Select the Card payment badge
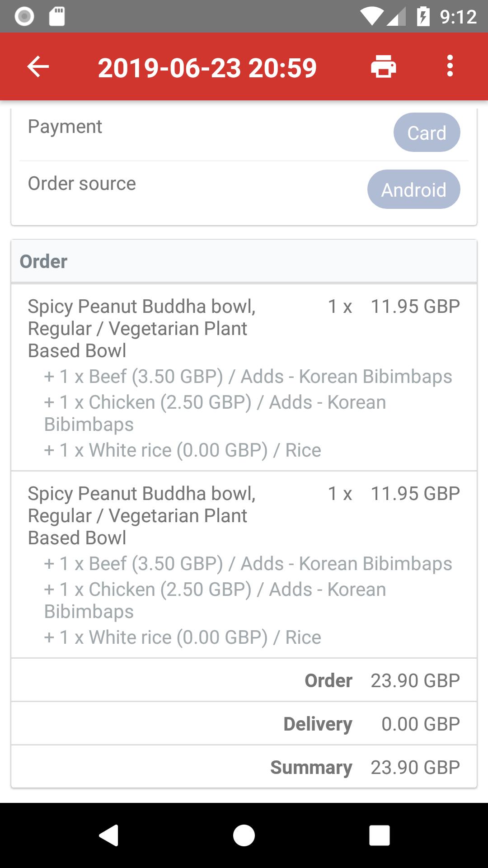This screenshot has height=868, width=488. (427, 132)
